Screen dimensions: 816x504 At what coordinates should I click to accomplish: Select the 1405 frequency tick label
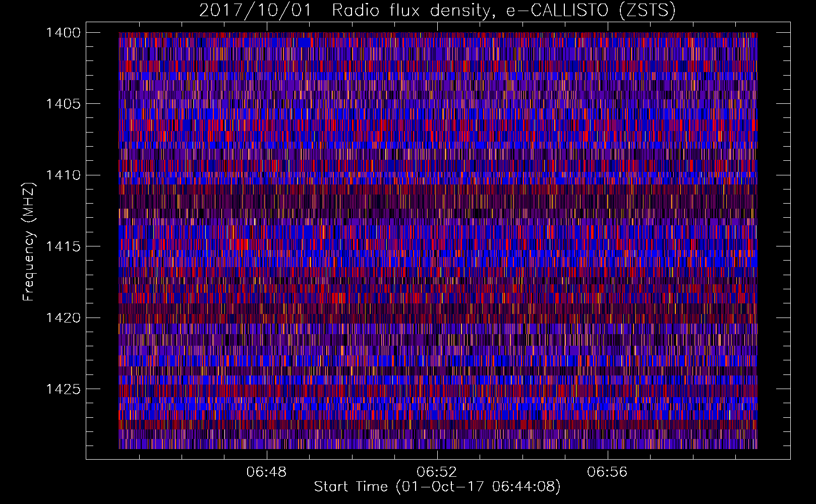click(63, 104)
